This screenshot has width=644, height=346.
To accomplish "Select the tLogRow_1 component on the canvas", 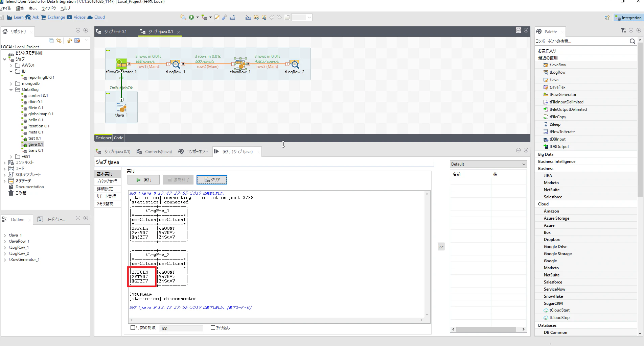I will click(175, 64).
